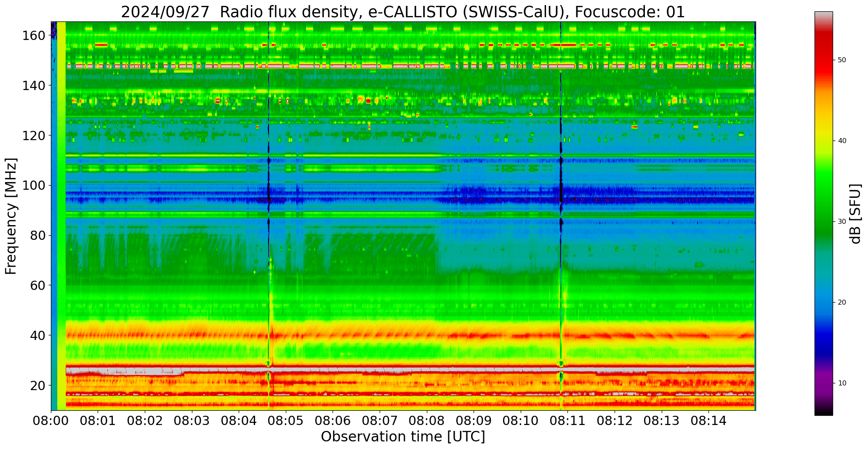868x449 pixels.
Task: Select the 08:09 time tick label
Action: point(474,420)
